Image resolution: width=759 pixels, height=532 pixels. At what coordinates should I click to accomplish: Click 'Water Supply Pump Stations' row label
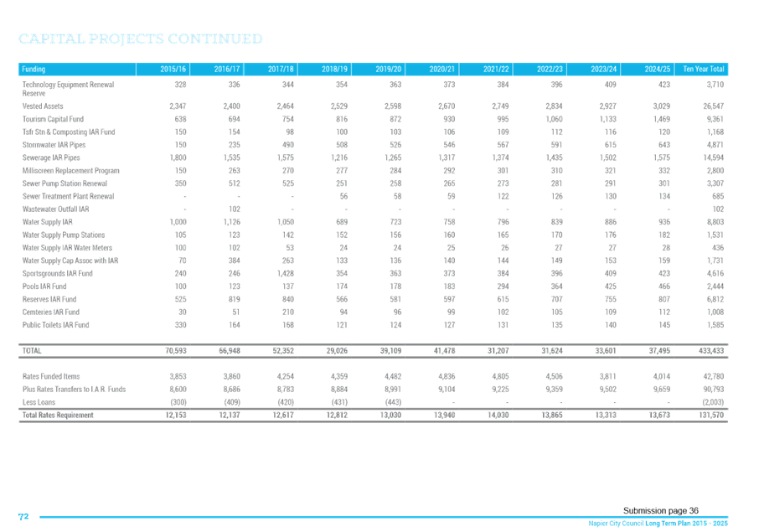[x=64, y=235]
